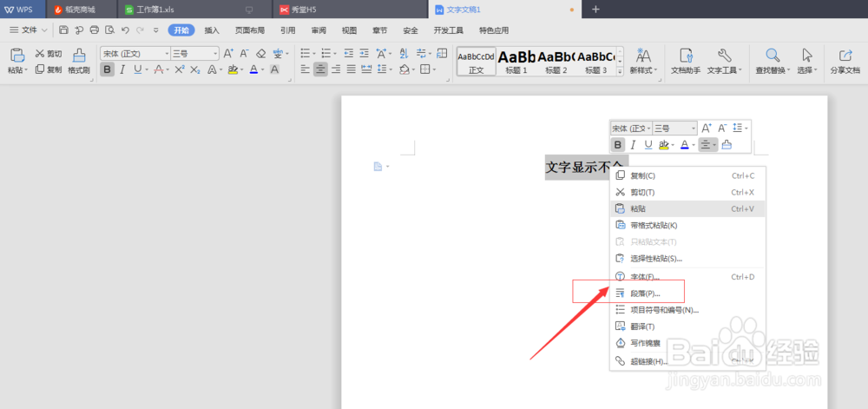This screenshot has height=409, width=868.
Task: Open a new tab with plus button
Action: (595, 10)
